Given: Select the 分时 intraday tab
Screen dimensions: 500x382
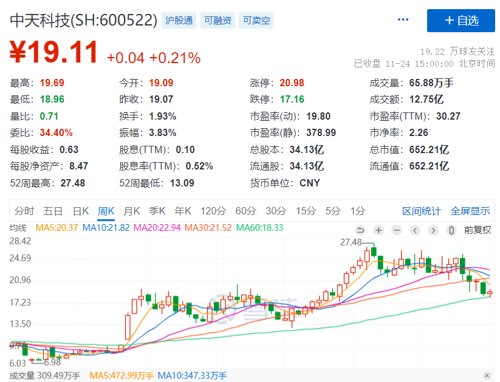Looking at the screenshot, I should tap(24, 211).
